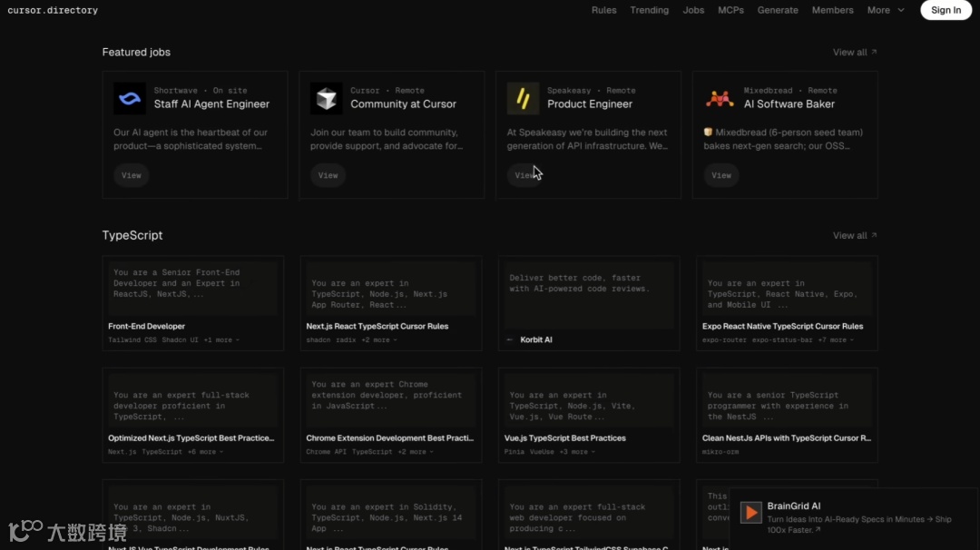Expand '+6 more' tags on Optimized Next.js card
Image resolution: width=980 pixels, height=550 pixels.
(205, 452)
